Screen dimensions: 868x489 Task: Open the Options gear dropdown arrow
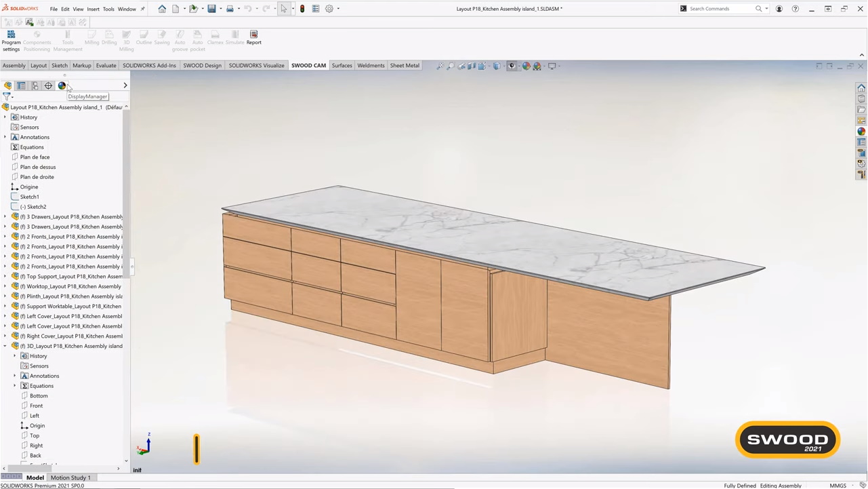338,9
